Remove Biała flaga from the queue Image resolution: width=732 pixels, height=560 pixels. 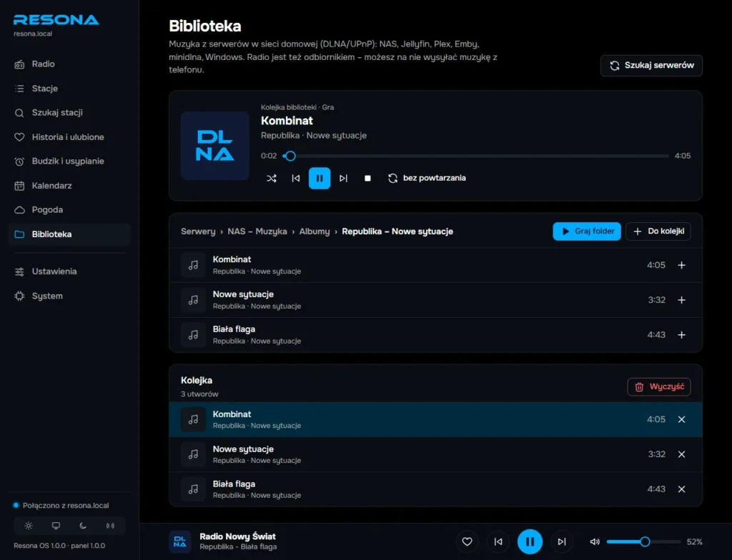[x=681, y=489]
